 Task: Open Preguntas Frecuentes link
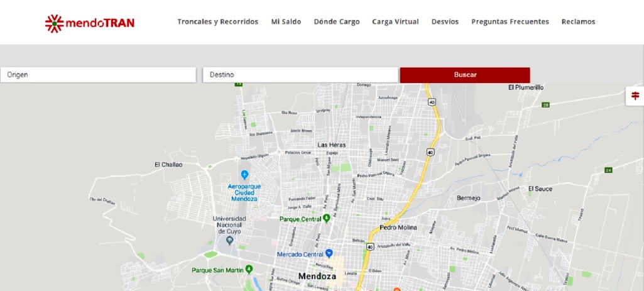[x=510, y=22]
